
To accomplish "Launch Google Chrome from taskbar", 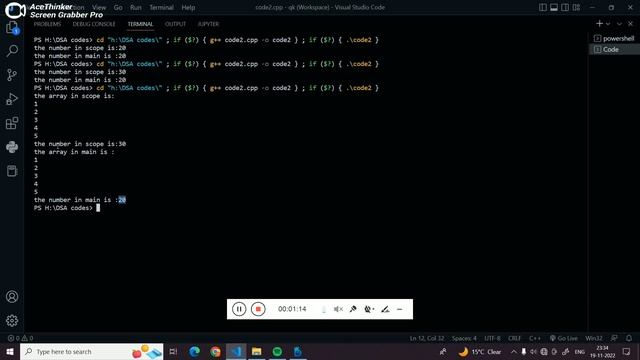I will tap(215, 351).
